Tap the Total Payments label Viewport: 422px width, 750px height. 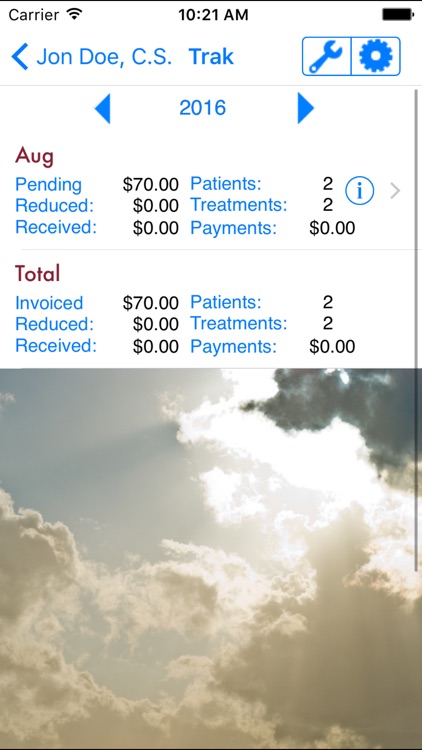(233, 347)
